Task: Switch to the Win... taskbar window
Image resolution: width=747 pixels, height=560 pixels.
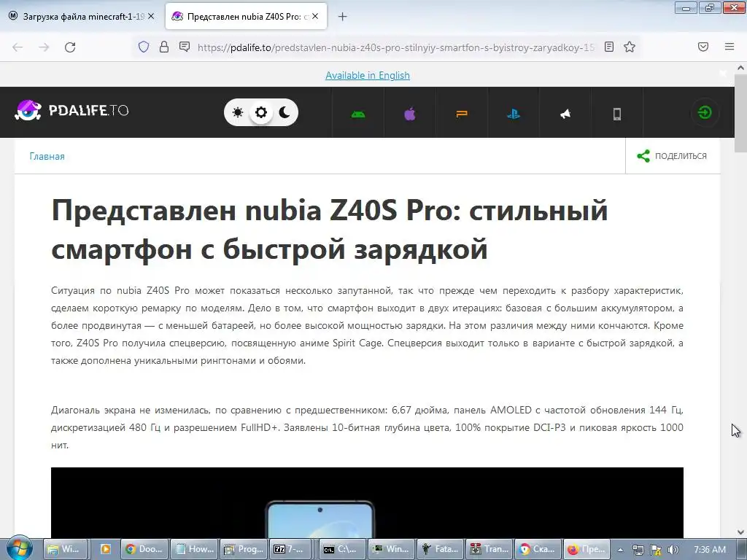Action: pyautogui.click(x=391, y=549)
